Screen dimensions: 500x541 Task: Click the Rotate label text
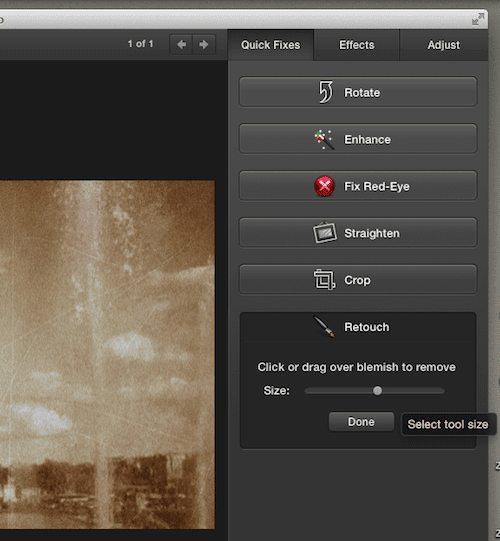pos(362,92)
